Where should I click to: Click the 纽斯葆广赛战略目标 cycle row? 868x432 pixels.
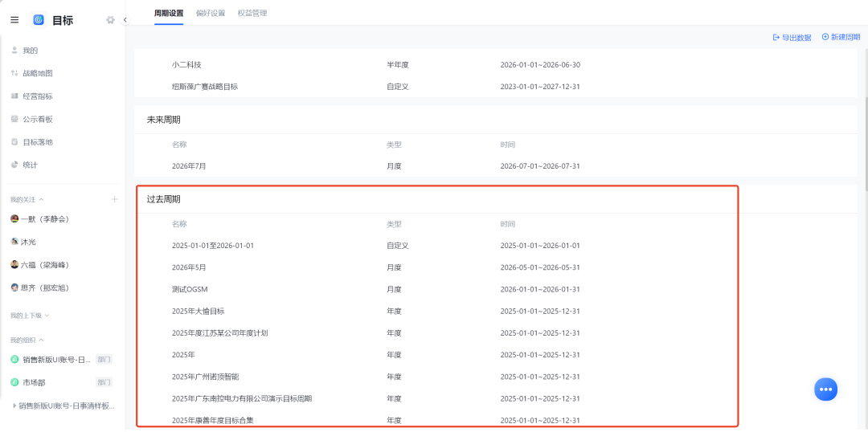tap(495, 87)
